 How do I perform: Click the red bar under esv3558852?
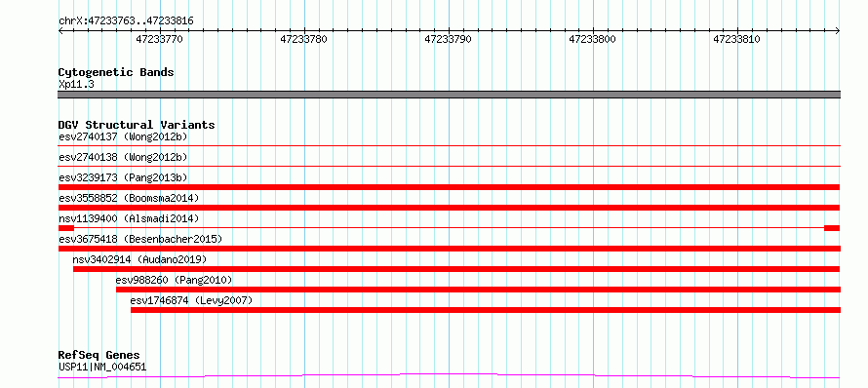(449, 208)
